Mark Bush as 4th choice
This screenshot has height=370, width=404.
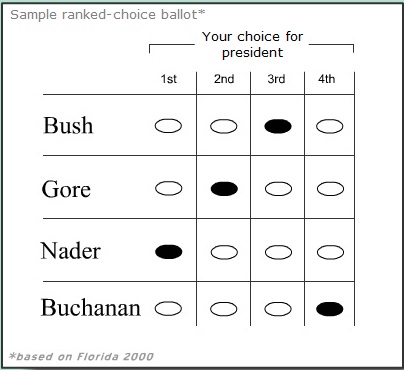(329, 126)
